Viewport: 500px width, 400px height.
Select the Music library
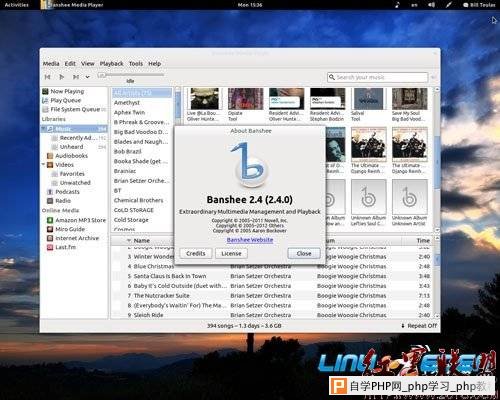(74, 129)
